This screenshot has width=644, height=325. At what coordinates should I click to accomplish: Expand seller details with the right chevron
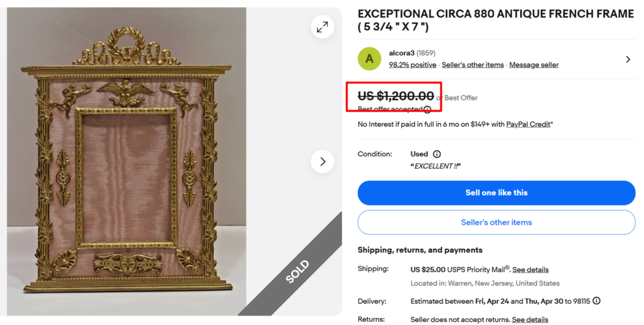pyautogui.click(x=628, y=59)
